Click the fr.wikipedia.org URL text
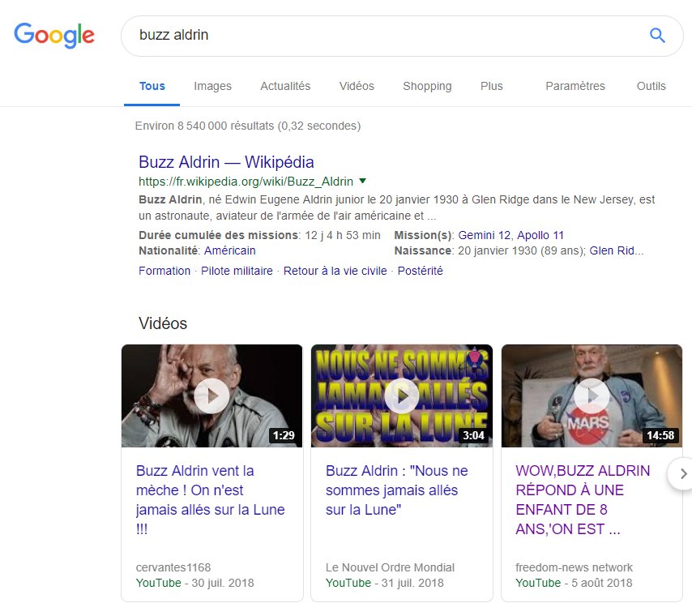The width and height of the screenshot is (692, 616). click(246, 182)
